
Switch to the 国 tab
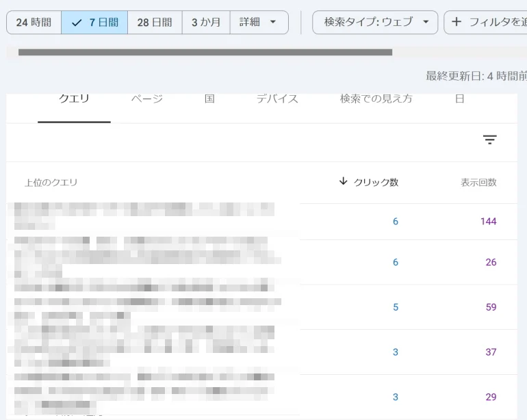click(x=209, y=99)
